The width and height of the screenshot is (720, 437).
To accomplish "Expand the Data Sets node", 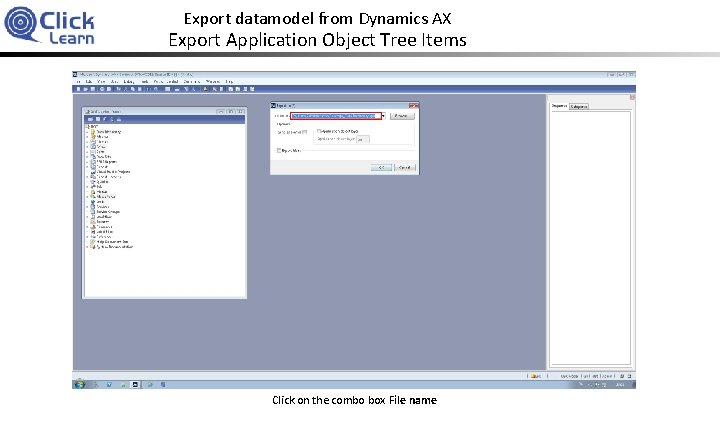I will [x=87, y=157].
